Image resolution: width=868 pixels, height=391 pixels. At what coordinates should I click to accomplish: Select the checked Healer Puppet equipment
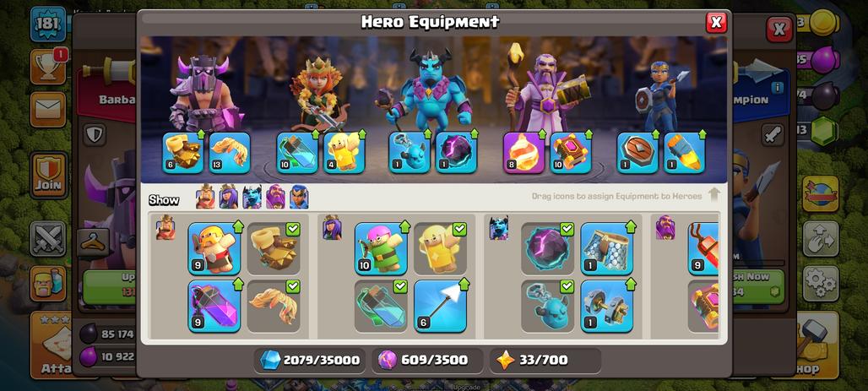440,248
